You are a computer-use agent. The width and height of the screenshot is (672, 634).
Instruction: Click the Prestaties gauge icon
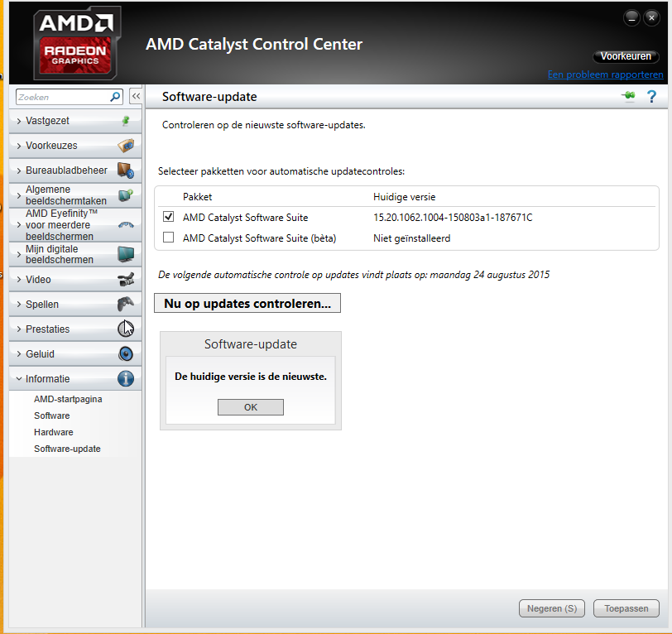pyautogui.click(x=126, y=329)
